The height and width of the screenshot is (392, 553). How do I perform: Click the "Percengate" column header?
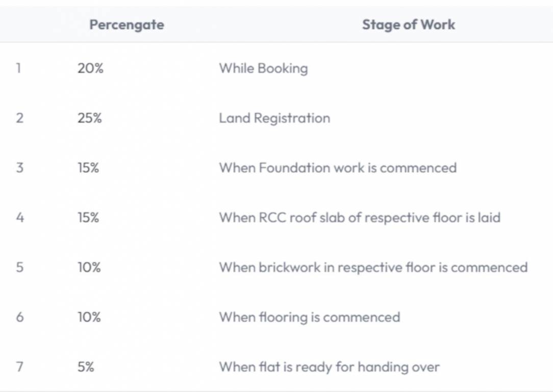[x=127, y=24]
